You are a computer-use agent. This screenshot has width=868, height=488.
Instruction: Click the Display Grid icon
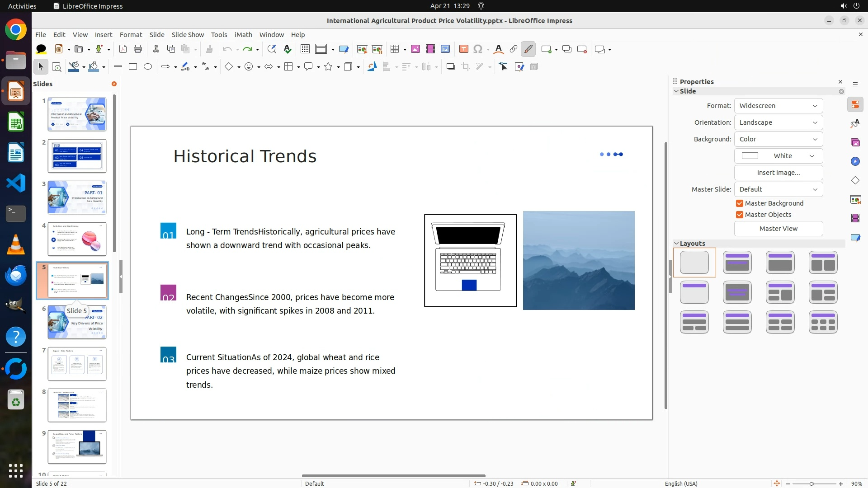coord(305,49)
